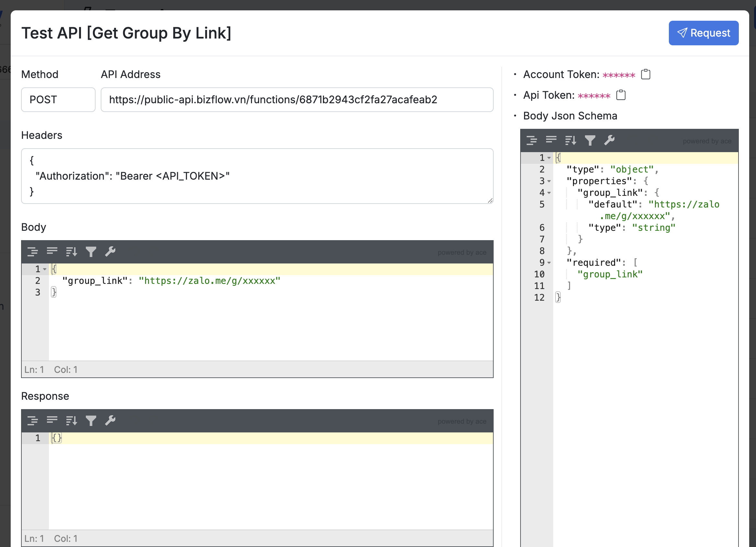
Task: Sort contents in the Body editor toolbar
Action: click(71, 252)
